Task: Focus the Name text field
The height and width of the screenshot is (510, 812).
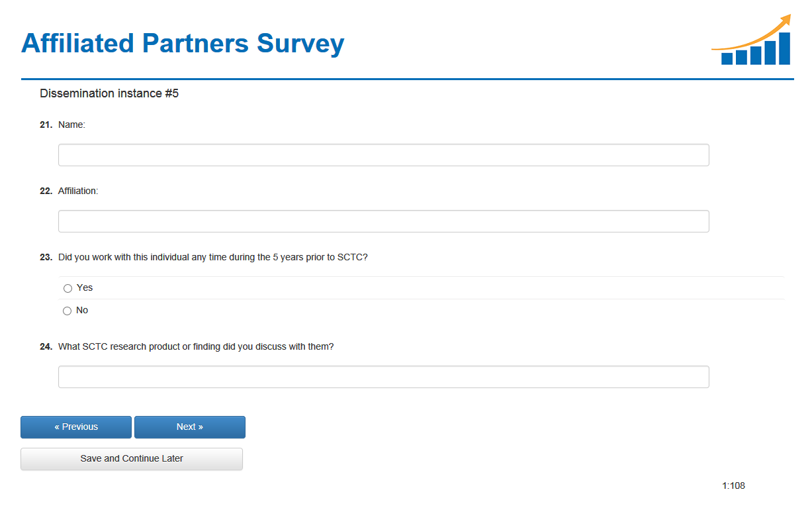Action: click(383, 155)
